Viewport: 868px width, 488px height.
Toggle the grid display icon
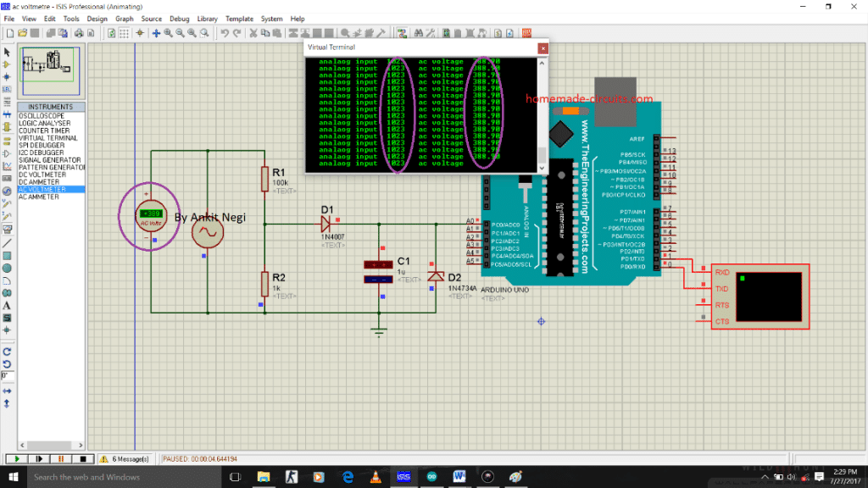(124, 33)
